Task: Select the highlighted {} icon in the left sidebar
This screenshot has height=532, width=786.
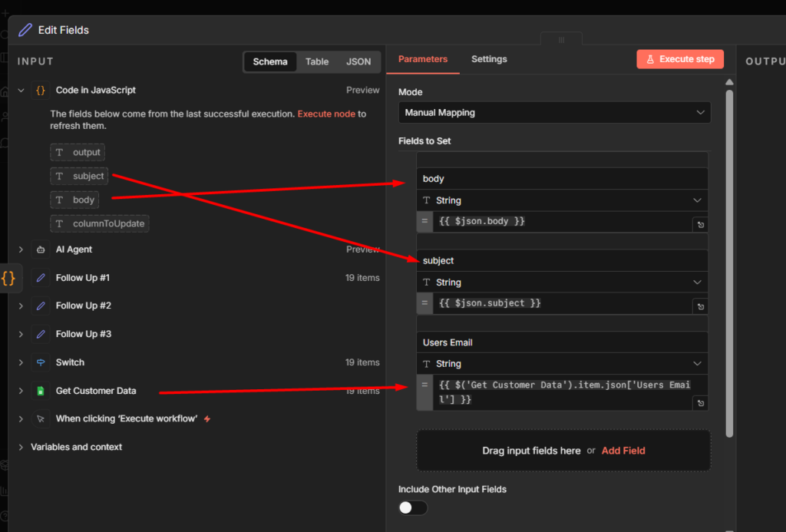Action: click(10, 278)
